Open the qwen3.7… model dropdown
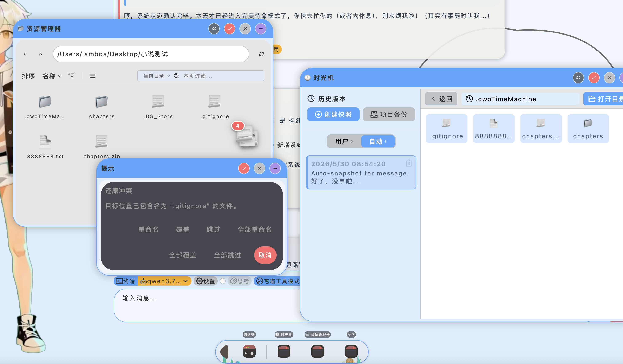623x364 pixels. pyautogui.click(x=164, y=281)
